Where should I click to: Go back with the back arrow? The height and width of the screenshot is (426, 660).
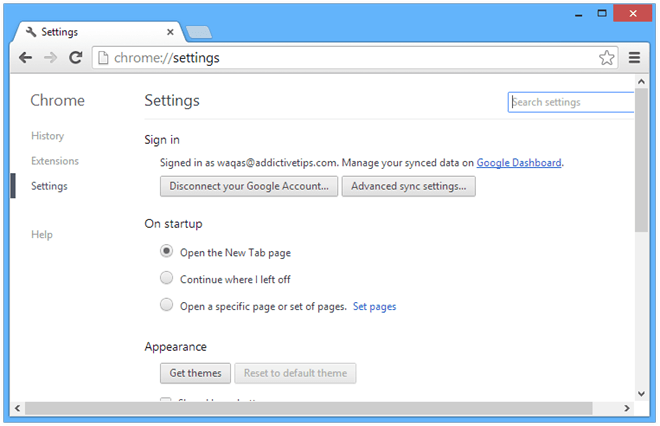click(26, 58)
